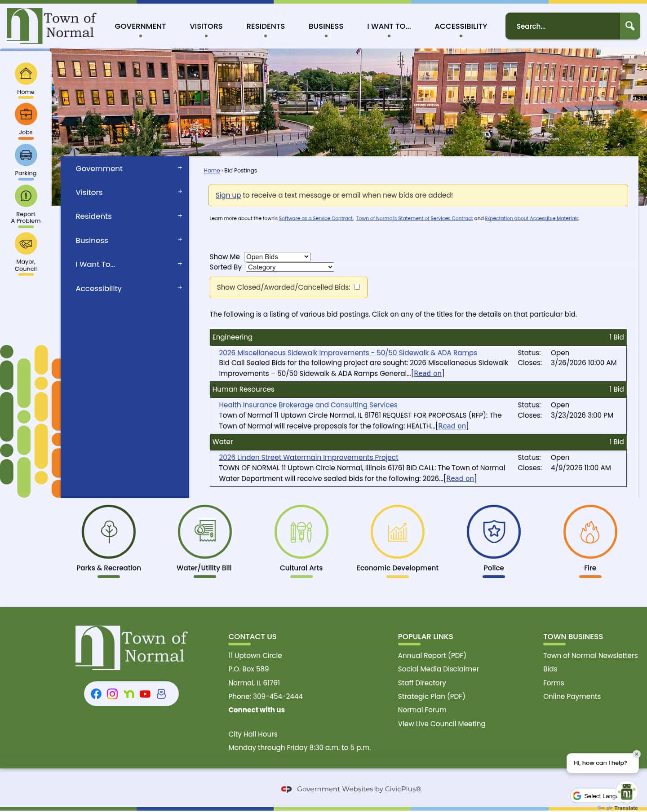Open the Facebook icon in footer

click(96, 694)
